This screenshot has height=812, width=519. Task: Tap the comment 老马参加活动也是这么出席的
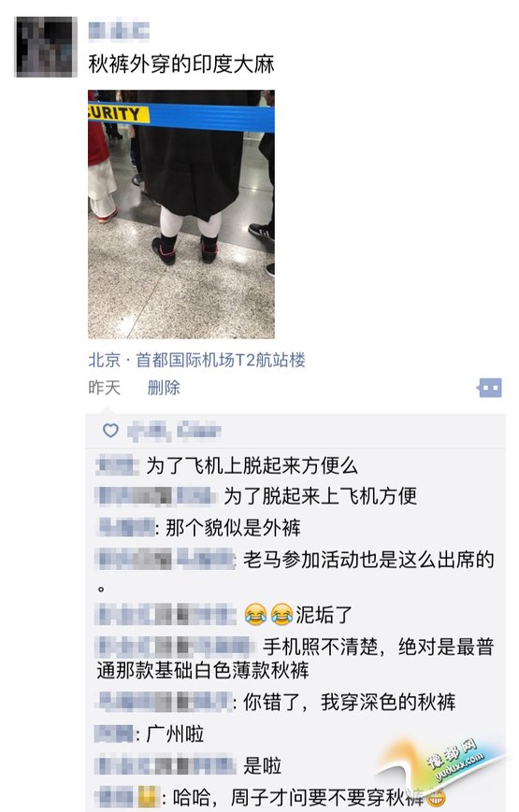(x=368, y=560)
